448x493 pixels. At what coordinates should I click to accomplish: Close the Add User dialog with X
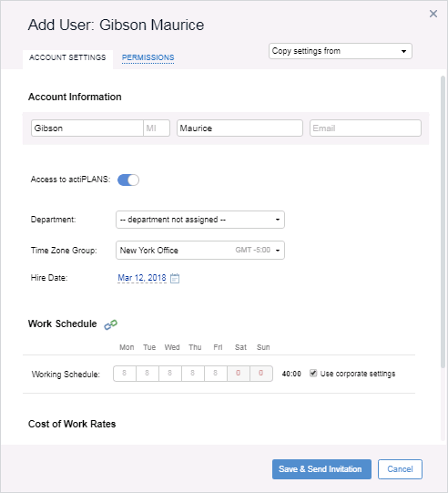(x=433, y=14)
